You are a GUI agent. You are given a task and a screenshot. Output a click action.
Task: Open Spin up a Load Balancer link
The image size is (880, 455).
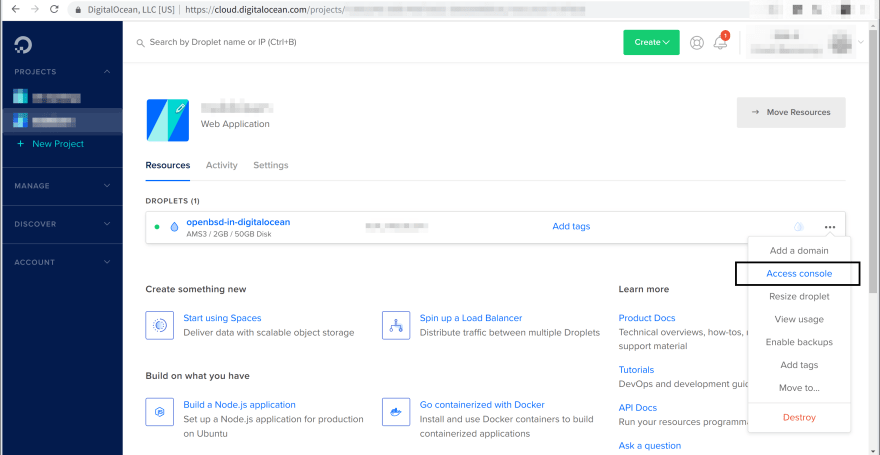point(471,318)
